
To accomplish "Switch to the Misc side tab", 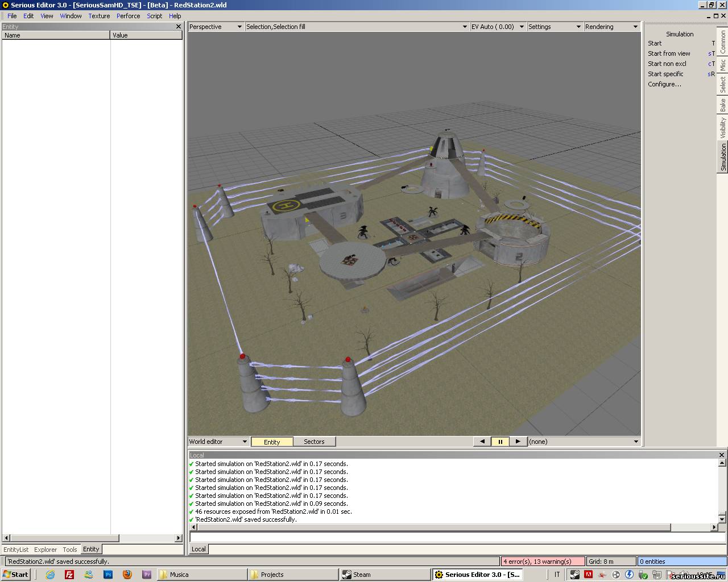I will 723,65.
